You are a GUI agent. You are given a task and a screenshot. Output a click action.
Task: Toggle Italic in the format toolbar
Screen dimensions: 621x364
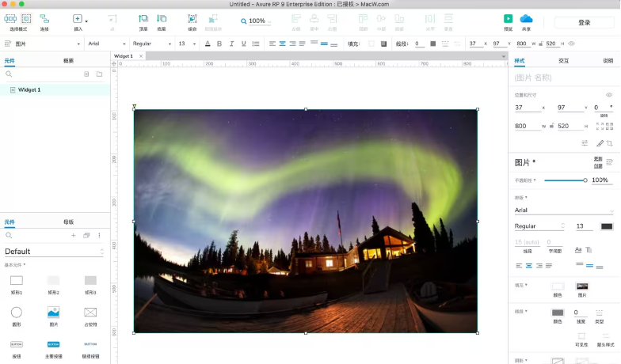click(231, 44)
